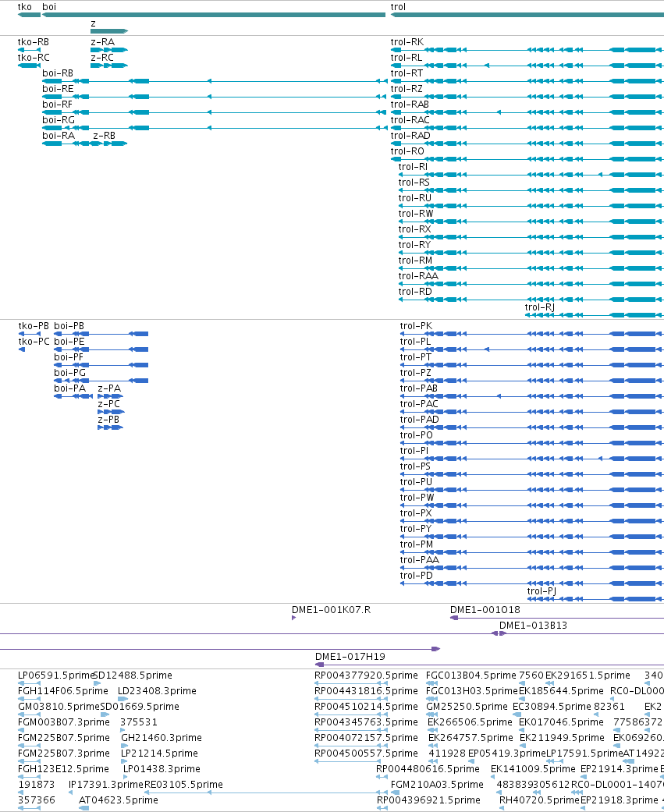Viewport: 664px width, 812px height.
Task: Click the z-RC transcript label
Action: [x=102, y=58]
